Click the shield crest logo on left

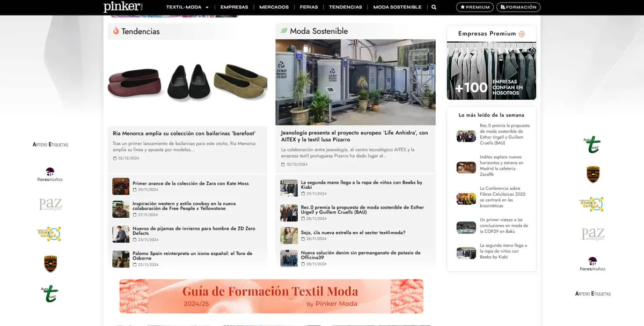(x=50, y=264)
